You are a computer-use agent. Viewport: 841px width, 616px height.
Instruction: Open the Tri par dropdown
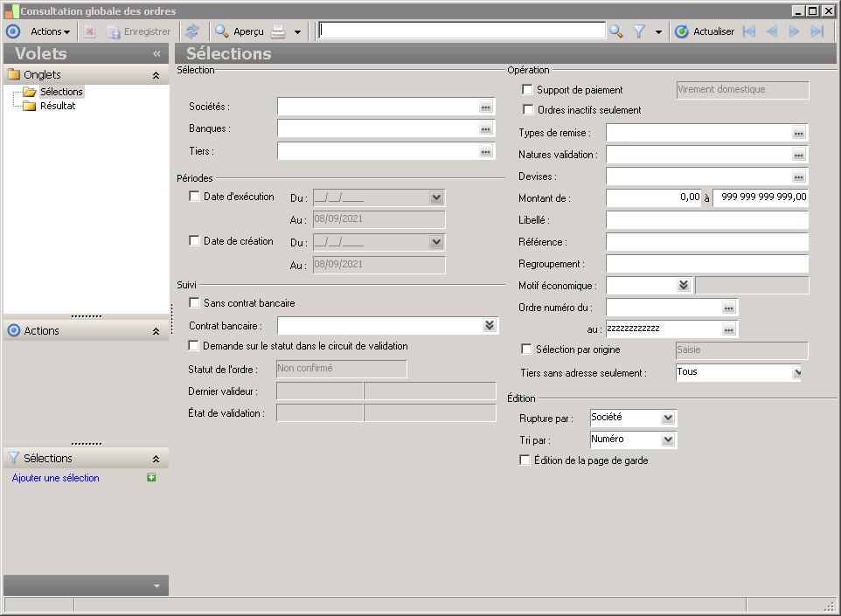(668, 440)
